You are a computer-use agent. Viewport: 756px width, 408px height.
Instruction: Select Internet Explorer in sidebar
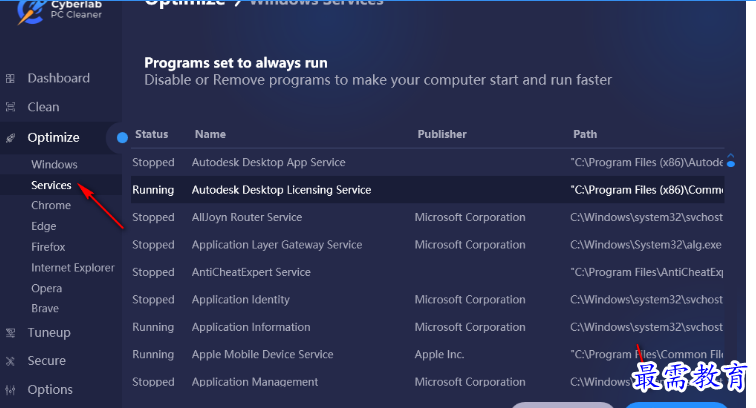(x=73, y=268)
